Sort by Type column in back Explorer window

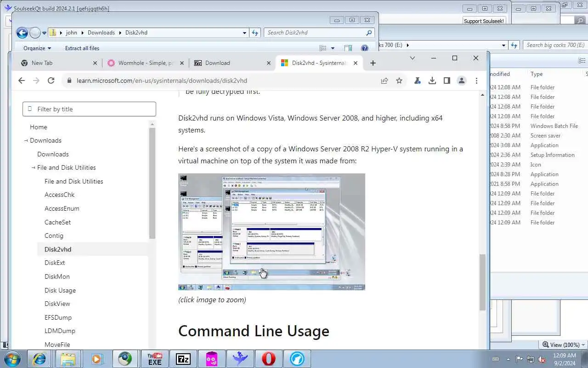click(x=537, y=74)
